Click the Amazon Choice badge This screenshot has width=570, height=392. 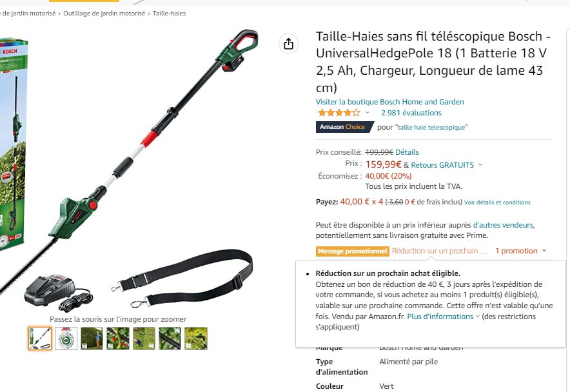tap(344, 127)
